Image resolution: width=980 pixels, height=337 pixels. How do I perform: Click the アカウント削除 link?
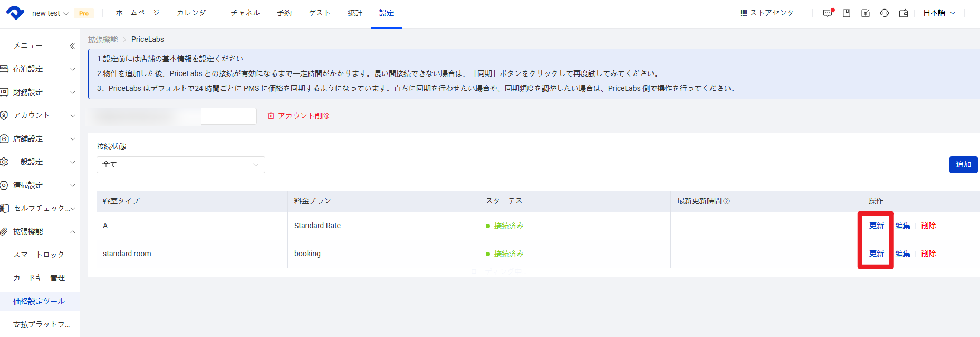pos(299,116)
